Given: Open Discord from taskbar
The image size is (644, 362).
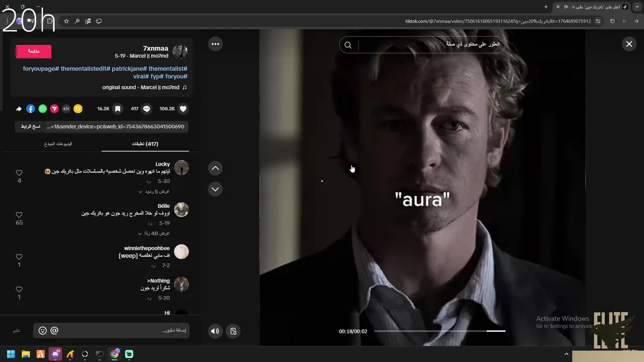Looking at the screenshot, I should (x=55, y=354).
